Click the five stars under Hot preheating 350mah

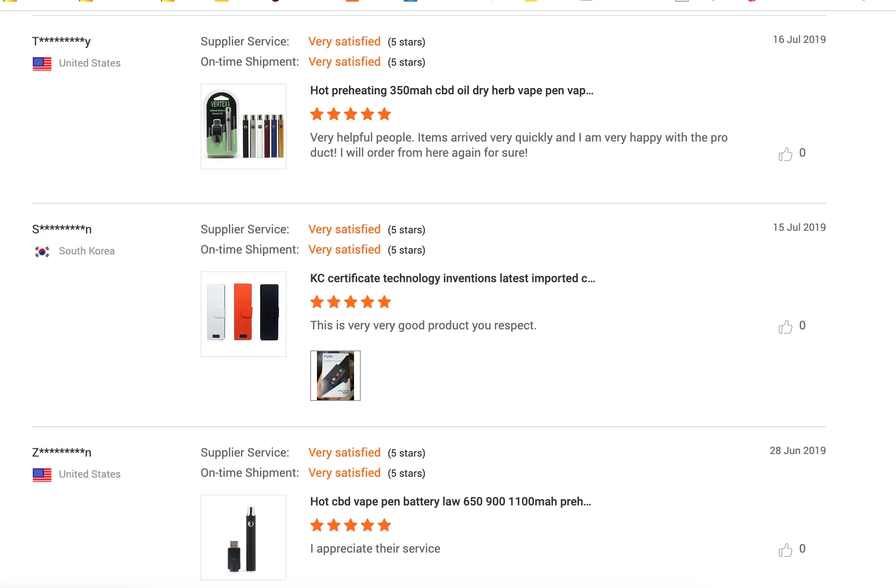(x=351, y=114)
